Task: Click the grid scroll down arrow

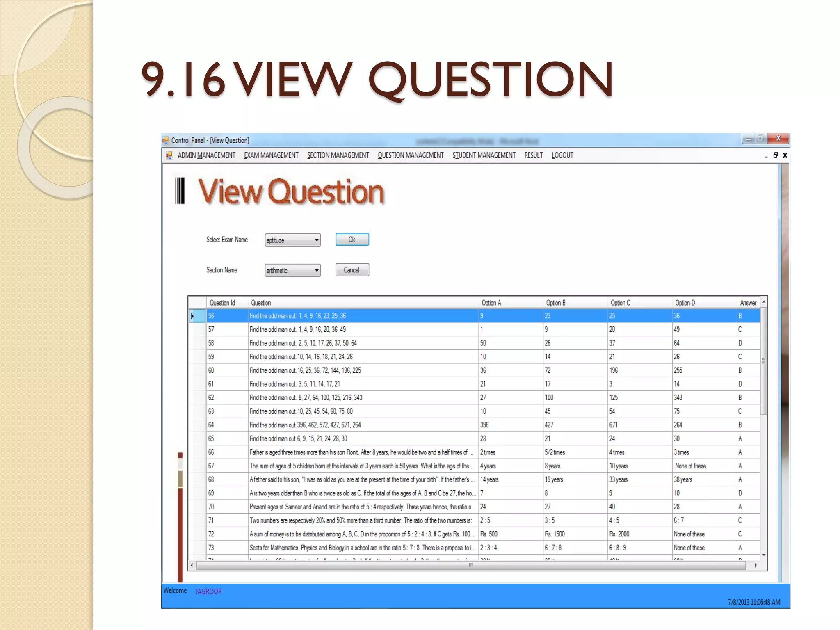Action: (x=764, y=555)
